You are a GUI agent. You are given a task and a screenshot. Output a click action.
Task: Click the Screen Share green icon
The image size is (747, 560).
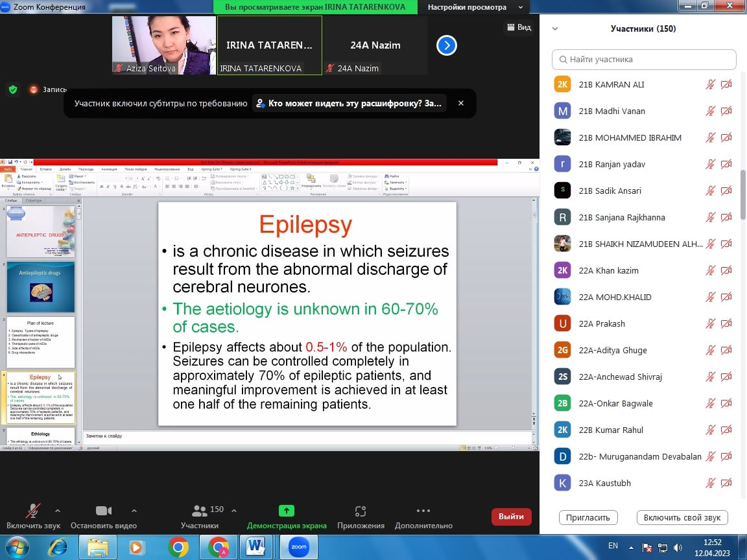(286, 511)
